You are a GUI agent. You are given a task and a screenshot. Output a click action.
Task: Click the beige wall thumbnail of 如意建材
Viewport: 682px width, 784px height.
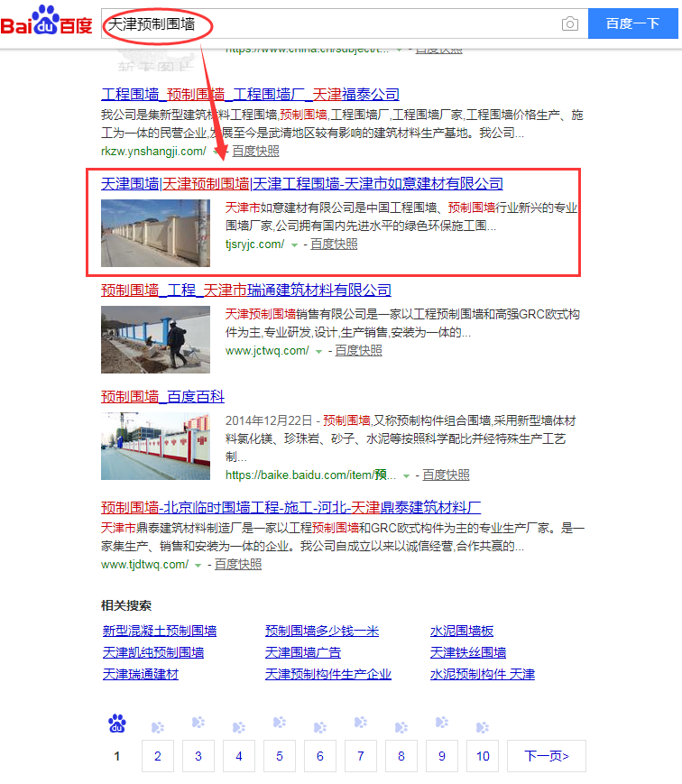coord(155,233)
